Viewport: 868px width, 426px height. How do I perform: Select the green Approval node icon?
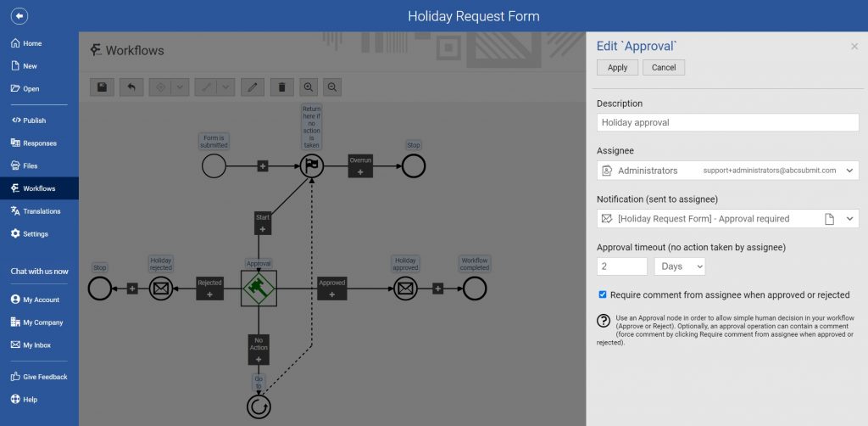point(259,289)
